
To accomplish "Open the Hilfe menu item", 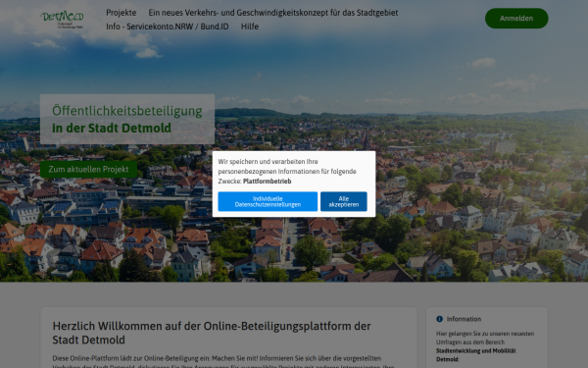I will coord(250,26).
